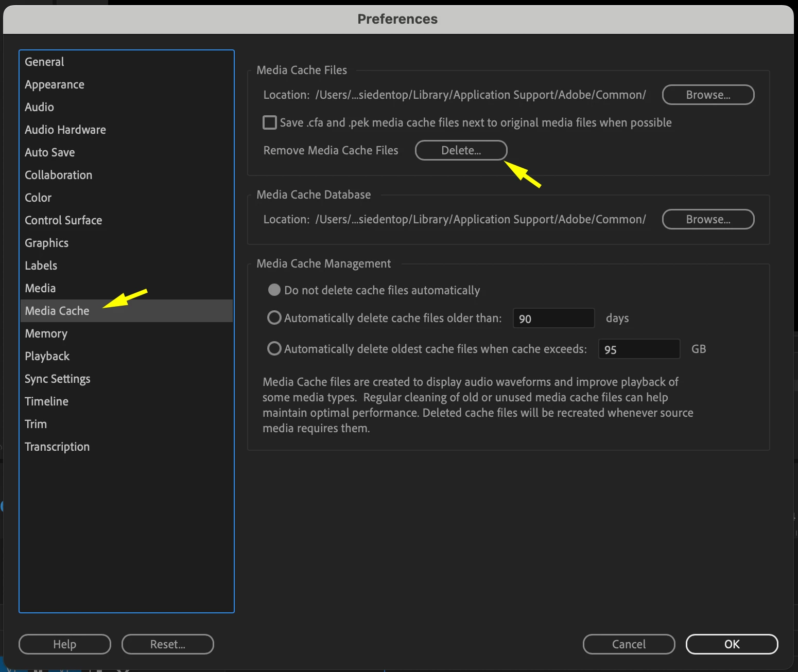Open the Trim preferences section
This screenshot has height=672, width=798.
point(126,424)
